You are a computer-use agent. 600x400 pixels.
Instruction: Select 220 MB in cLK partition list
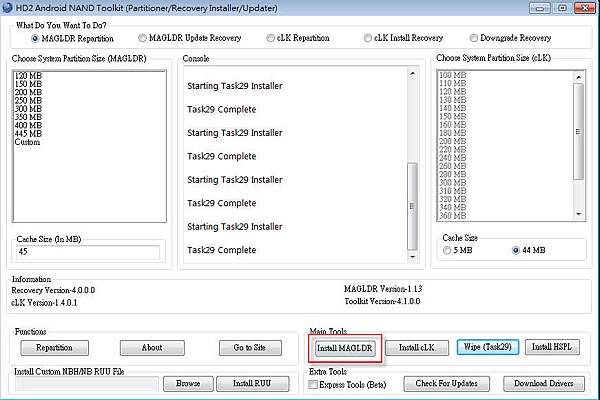453,150
